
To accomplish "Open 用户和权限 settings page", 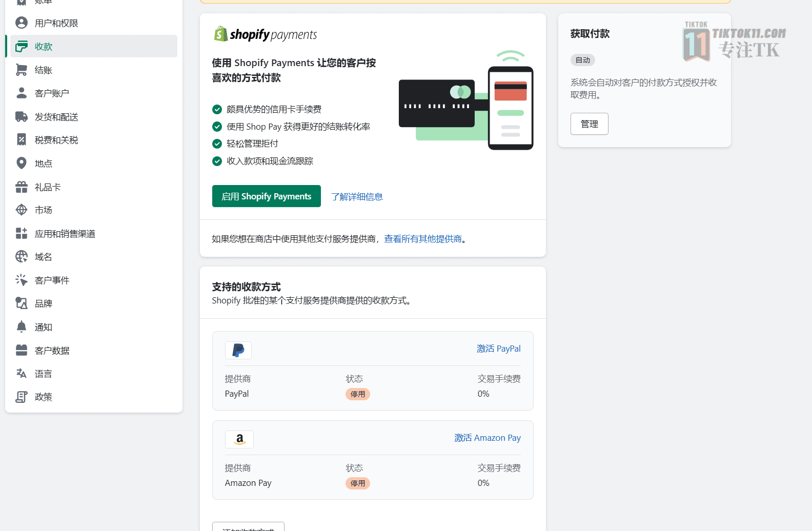I will coord(94,23).
